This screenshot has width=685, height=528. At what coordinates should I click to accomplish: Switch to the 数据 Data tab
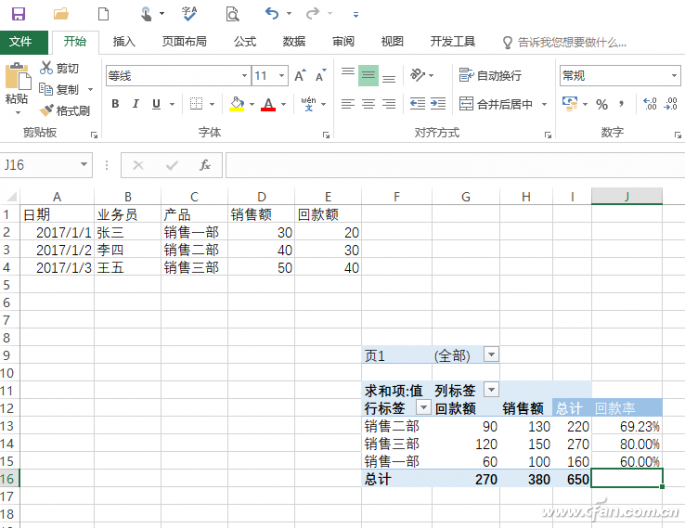tap(294, 42)
